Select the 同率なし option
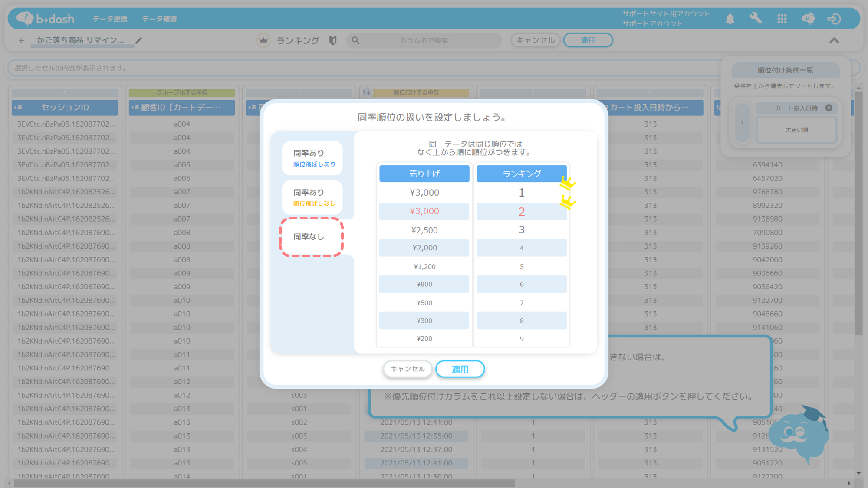Image resolution: width=868 pixels, height=488 pixels. coord(312,237)
